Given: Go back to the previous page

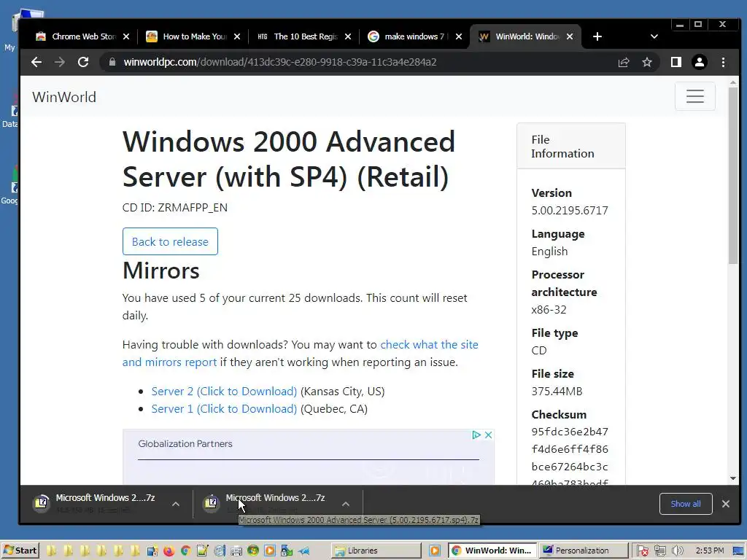Looking at the screenshot, I should pyautogui.click(x=36, y=62).
